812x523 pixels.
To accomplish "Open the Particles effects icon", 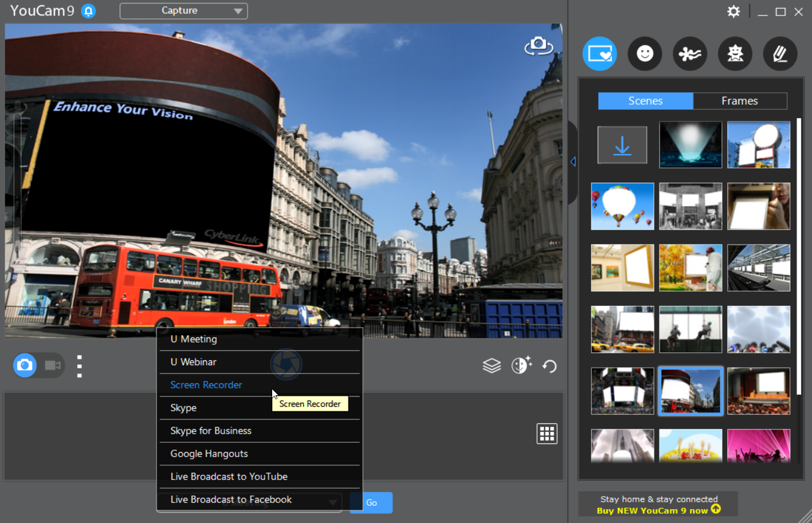I will (690, 54).
